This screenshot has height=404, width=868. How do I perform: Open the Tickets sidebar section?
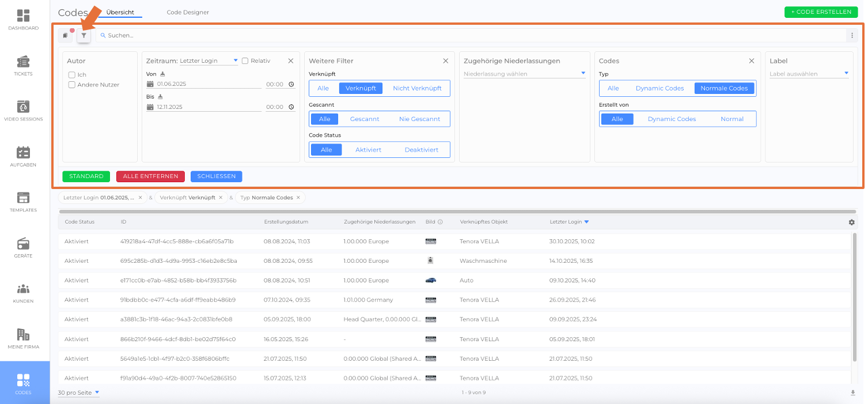point(23,66)
